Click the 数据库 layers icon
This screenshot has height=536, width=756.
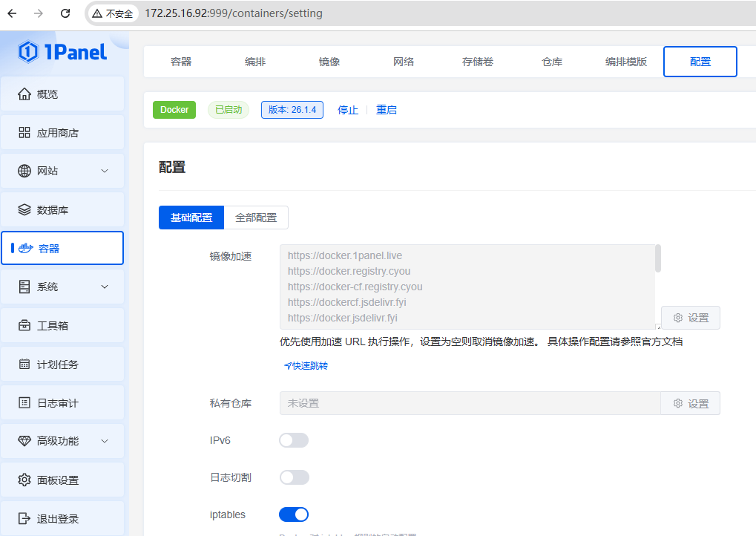click(x=24, y=210)
